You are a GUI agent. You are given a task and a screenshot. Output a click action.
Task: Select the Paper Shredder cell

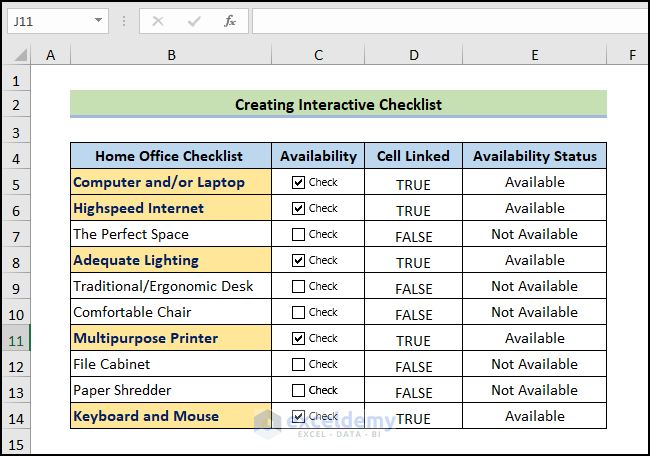click(x=171, y=391)
